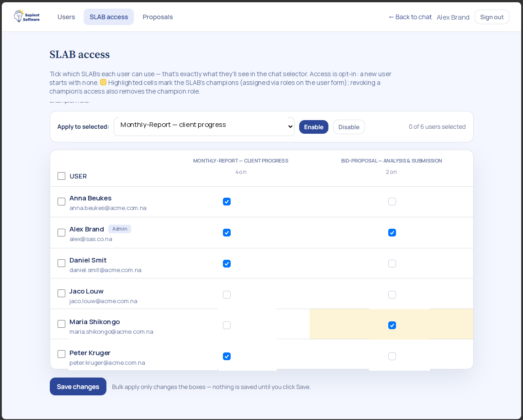Click the Maria Shikongo name
The height and width of the screenshot is (420, 523).
tap(95, 322)
